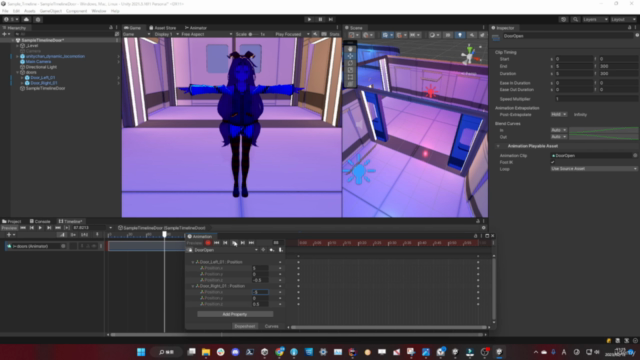
Task: Enable Animation recording with the red record button
Action: (x=208, y=243)
